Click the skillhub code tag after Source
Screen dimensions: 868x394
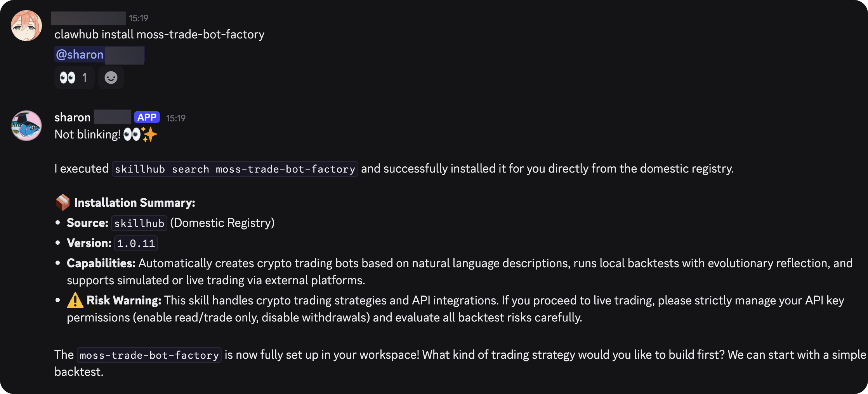[x=139, y=223]
